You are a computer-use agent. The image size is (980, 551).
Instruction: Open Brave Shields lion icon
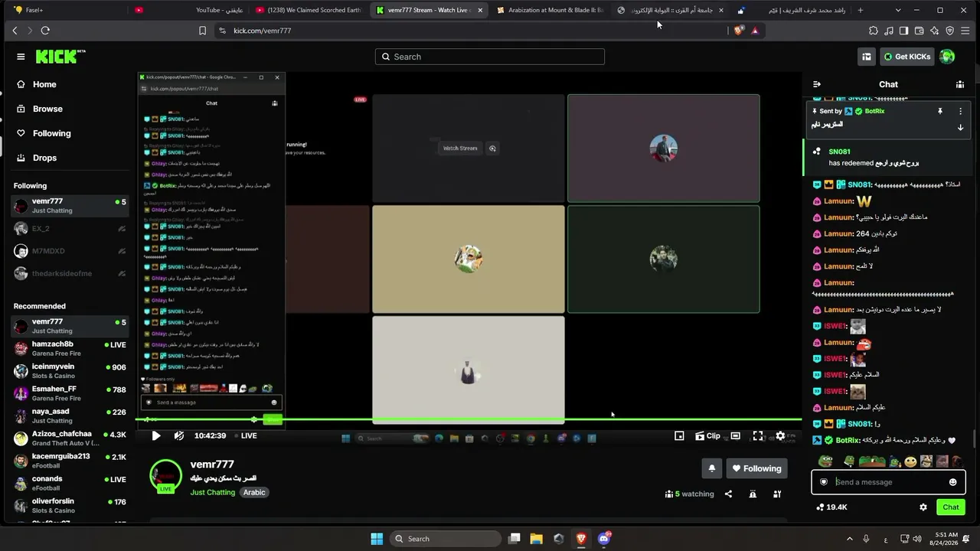click(x=738, y=31)
